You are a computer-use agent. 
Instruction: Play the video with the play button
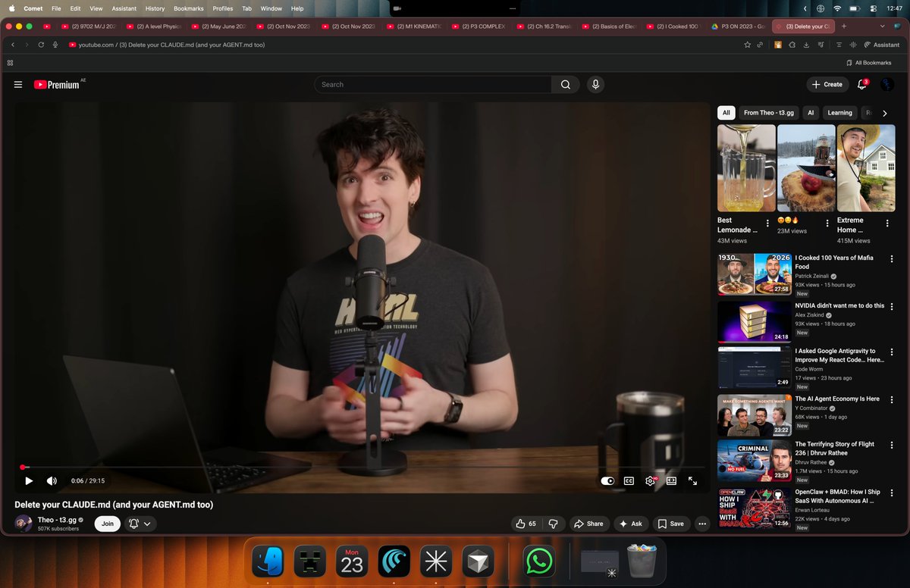point(29,481)
